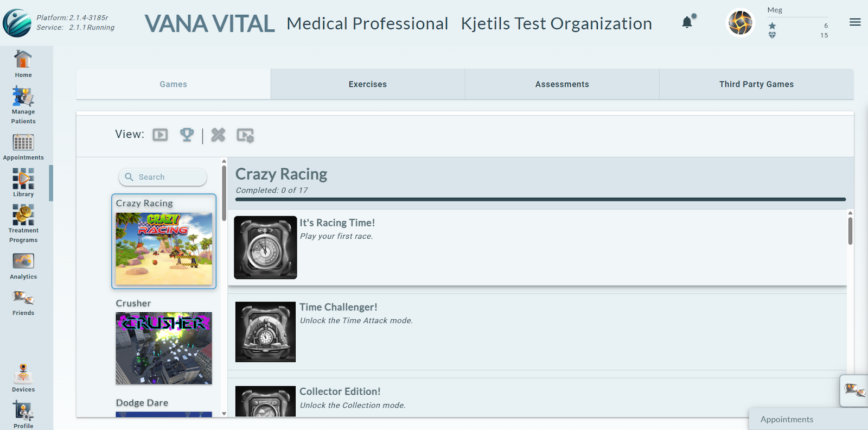Open the hamburger menu

click(x=855, y=22)
